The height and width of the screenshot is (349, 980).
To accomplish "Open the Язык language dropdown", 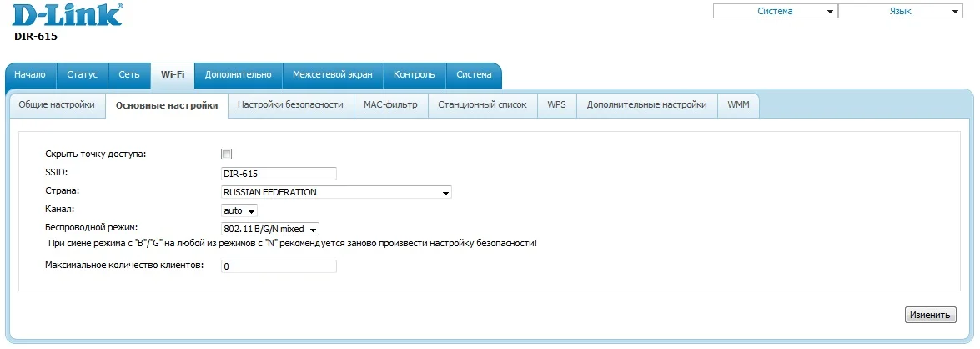I will coord(900,11).
